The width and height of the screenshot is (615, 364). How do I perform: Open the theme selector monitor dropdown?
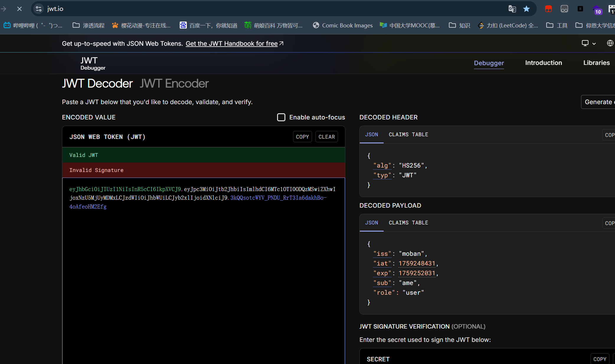589,43
